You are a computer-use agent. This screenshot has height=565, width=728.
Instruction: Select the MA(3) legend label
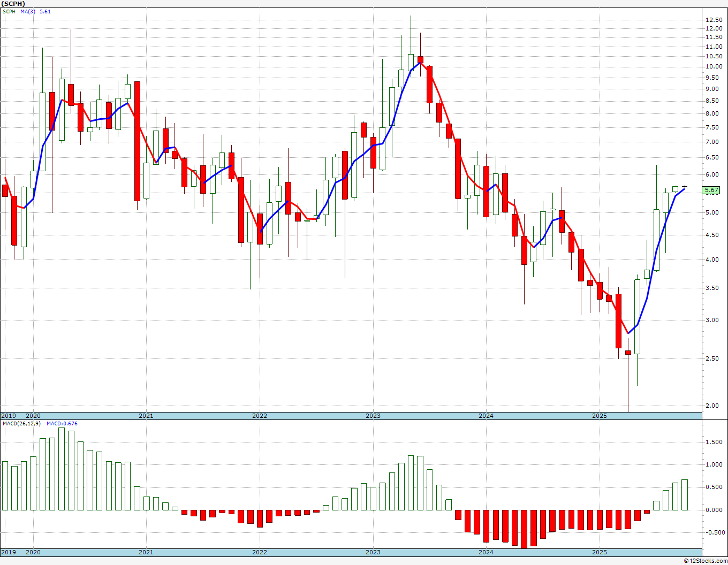point(28,11)
